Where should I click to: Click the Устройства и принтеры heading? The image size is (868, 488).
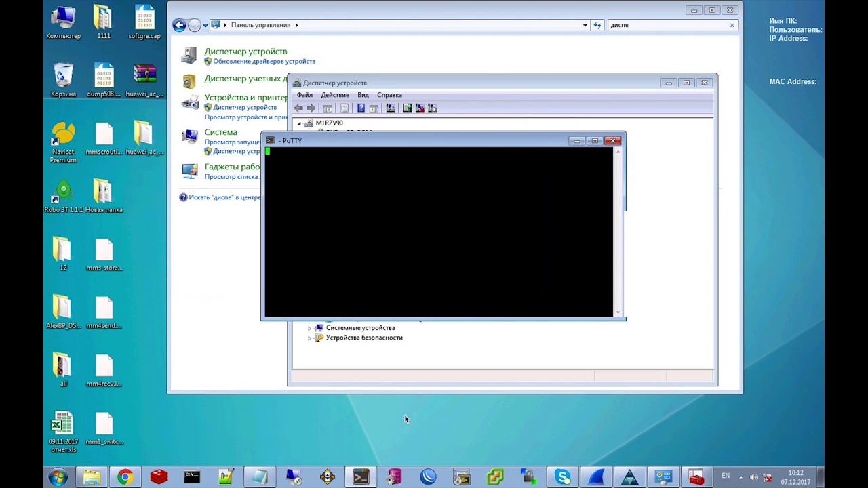coord(245,98)
